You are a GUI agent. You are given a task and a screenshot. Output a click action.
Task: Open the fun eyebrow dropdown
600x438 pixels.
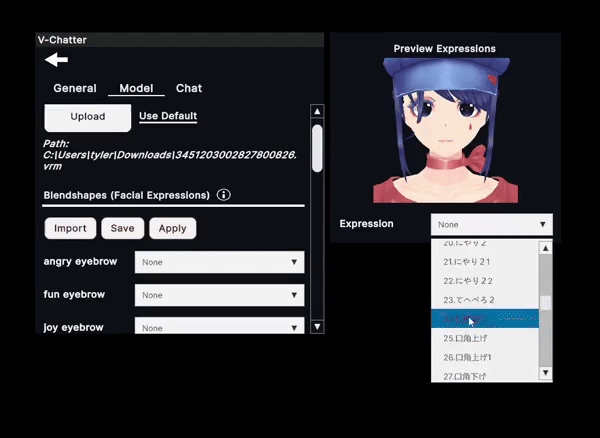(219, 295)
